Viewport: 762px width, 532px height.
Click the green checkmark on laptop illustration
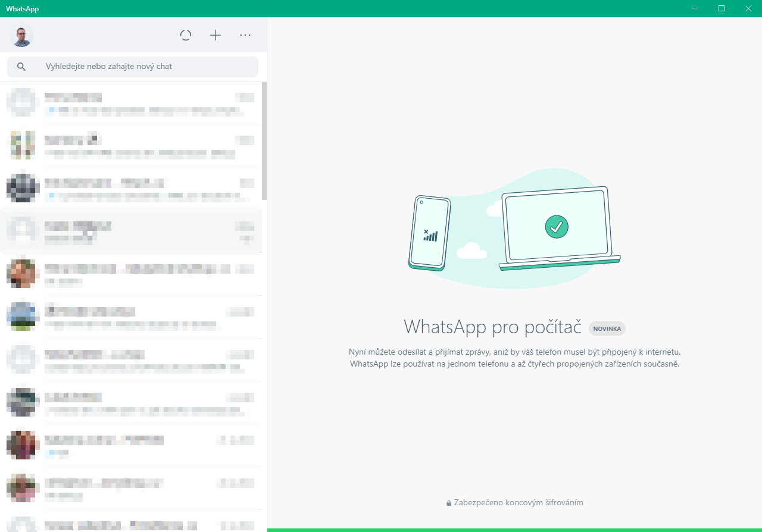click(x=557, y=227)
